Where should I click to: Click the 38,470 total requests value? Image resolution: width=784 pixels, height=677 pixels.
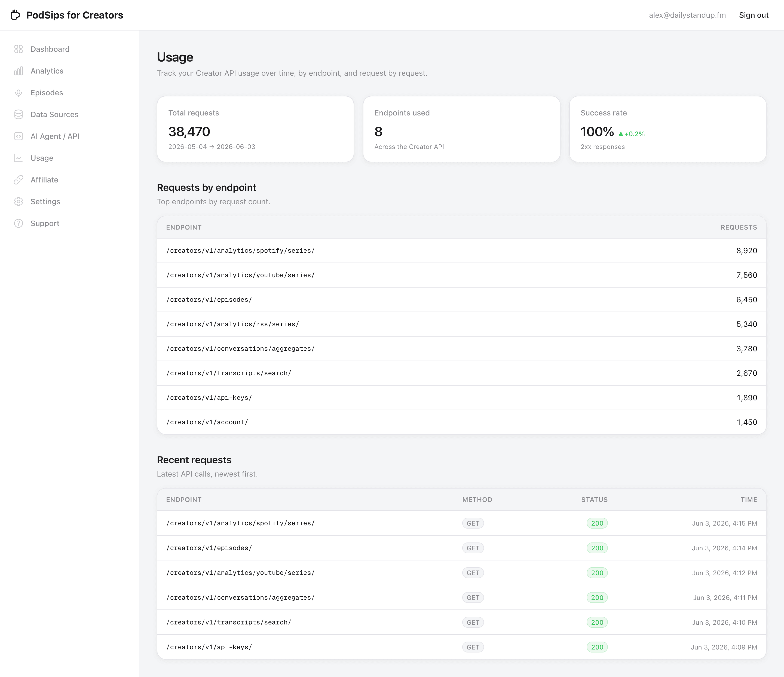pyautogui.click(x=189, y=132)
